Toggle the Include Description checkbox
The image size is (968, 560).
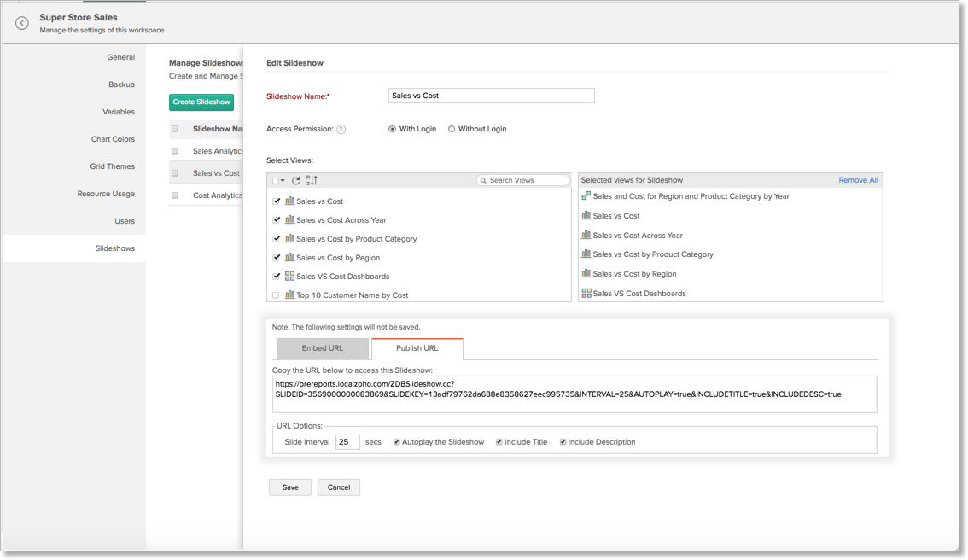click(x=563, y=442)
